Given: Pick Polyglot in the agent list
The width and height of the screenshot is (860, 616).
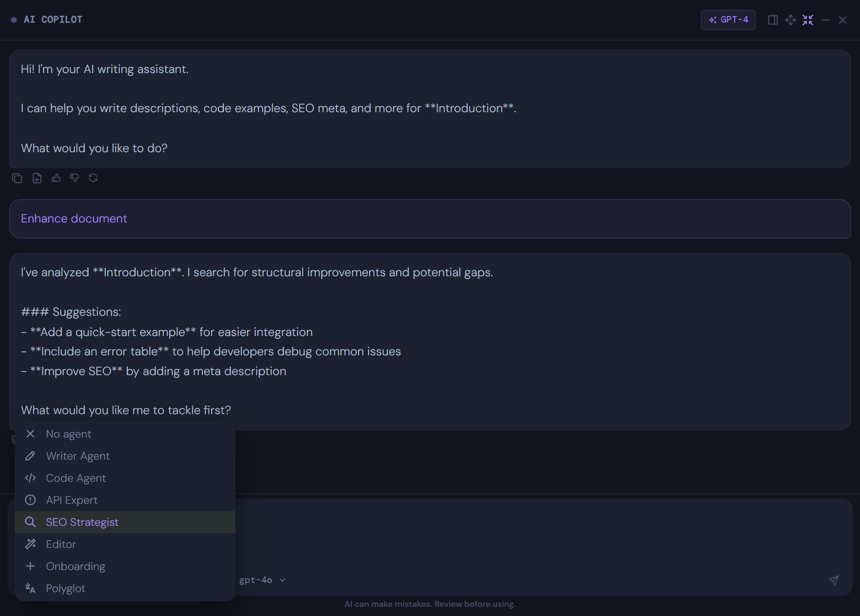Looking at the screenshot, I should pyautogui.click(x=66, y=588).
